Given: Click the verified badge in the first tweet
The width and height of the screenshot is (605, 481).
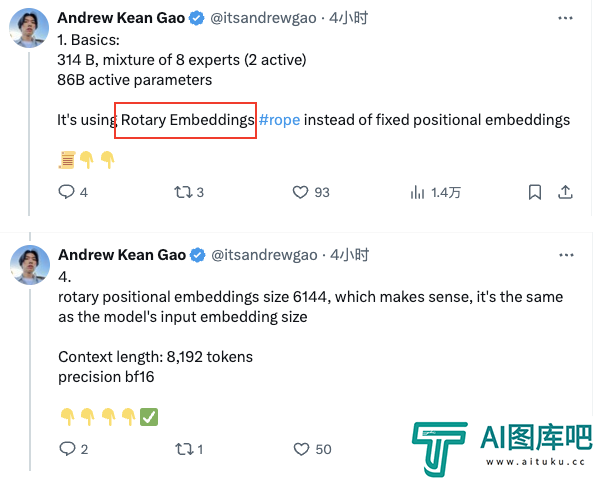Looking at the screenshot, I should click(198, 18).
